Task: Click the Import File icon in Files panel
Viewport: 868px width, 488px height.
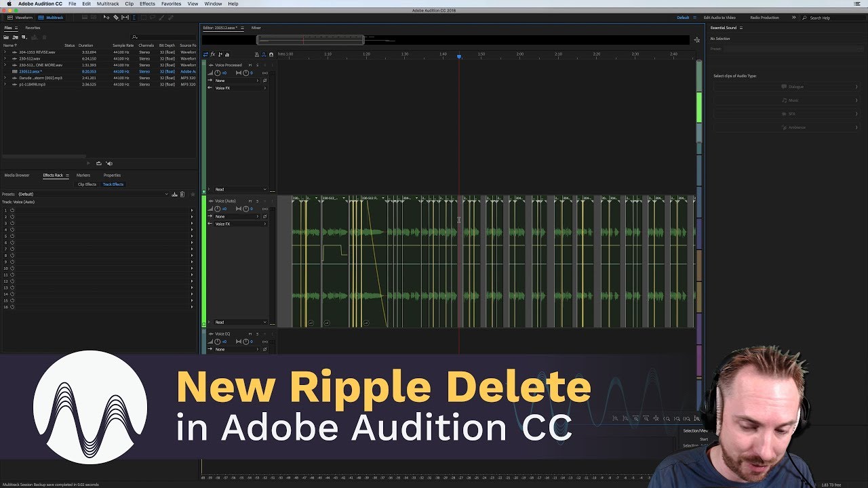Action: pyautogui.click(x=15, y=37)
